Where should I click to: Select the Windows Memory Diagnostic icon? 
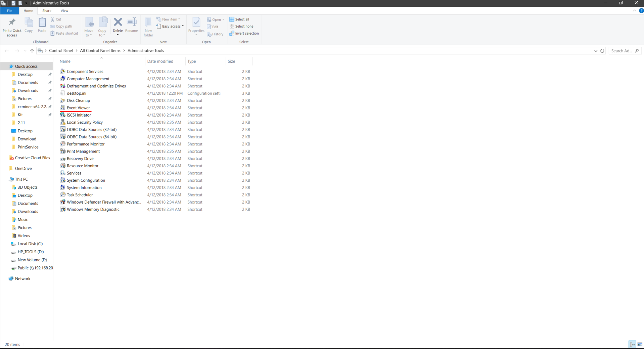click(x=63, y=209)
